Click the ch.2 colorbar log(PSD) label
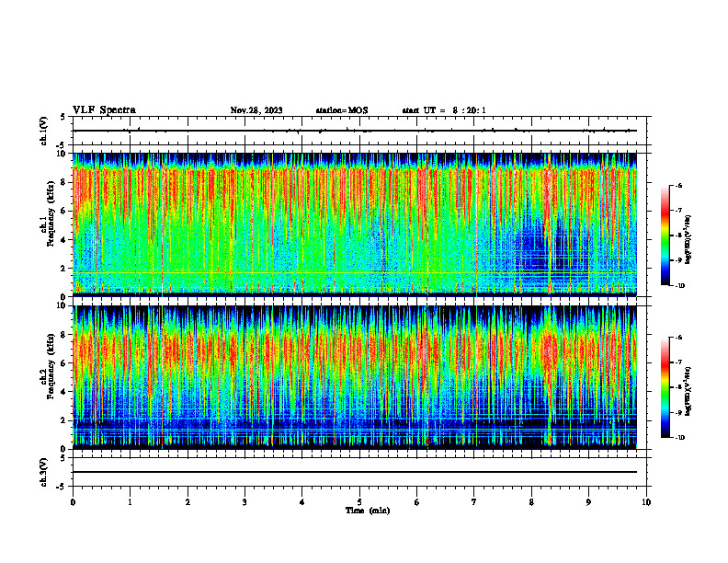728x563 pixels. 688,392
